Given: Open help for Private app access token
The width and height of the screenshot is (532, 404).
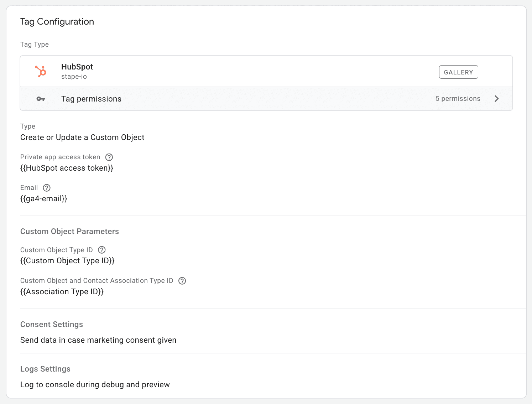Looking at the screenshot, I should click(109, 157).
